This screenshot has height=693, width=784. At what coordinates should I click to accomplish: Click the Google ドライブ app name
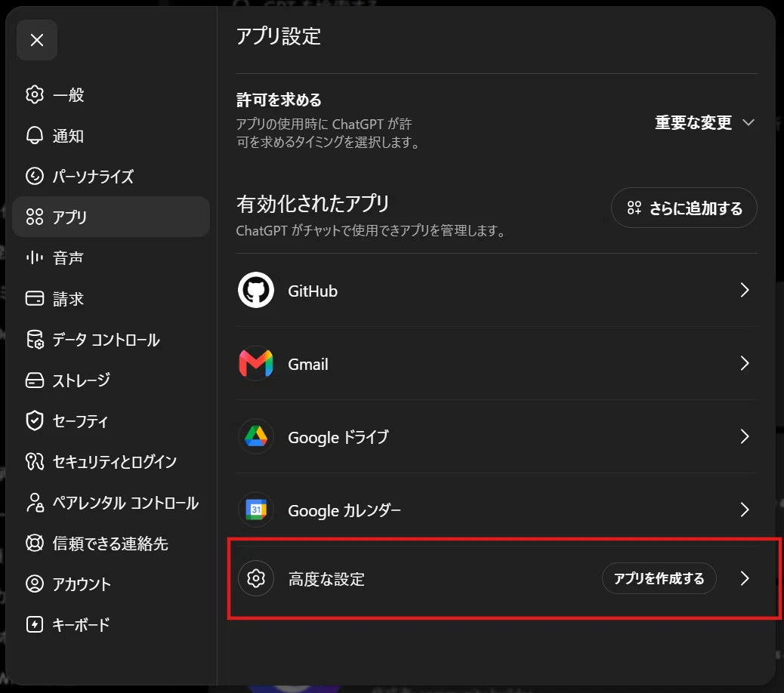pos(338,437)
